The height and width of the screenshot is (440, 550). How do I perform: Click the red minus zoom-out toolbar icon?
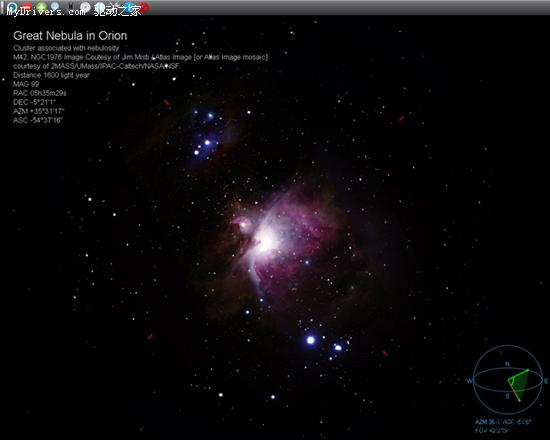pyautogui.click(x=27, y=7)
